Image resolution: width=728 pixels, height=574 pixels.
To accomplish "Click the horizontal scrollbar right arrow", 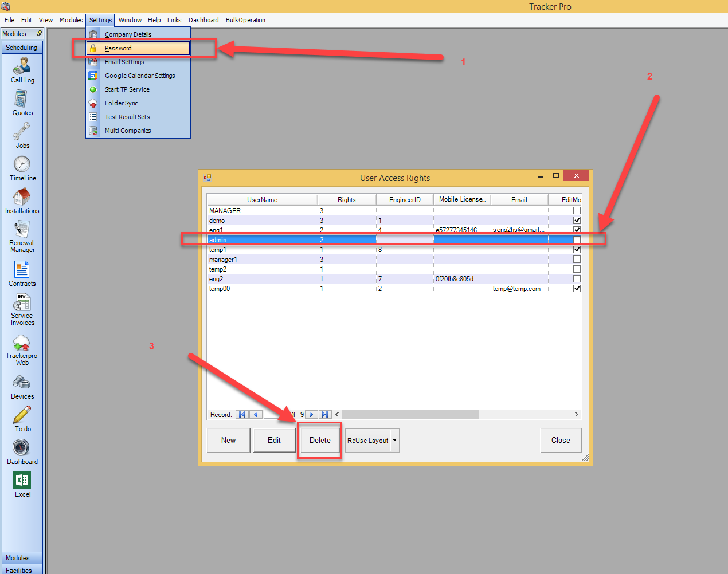I will tap(576, 414).
